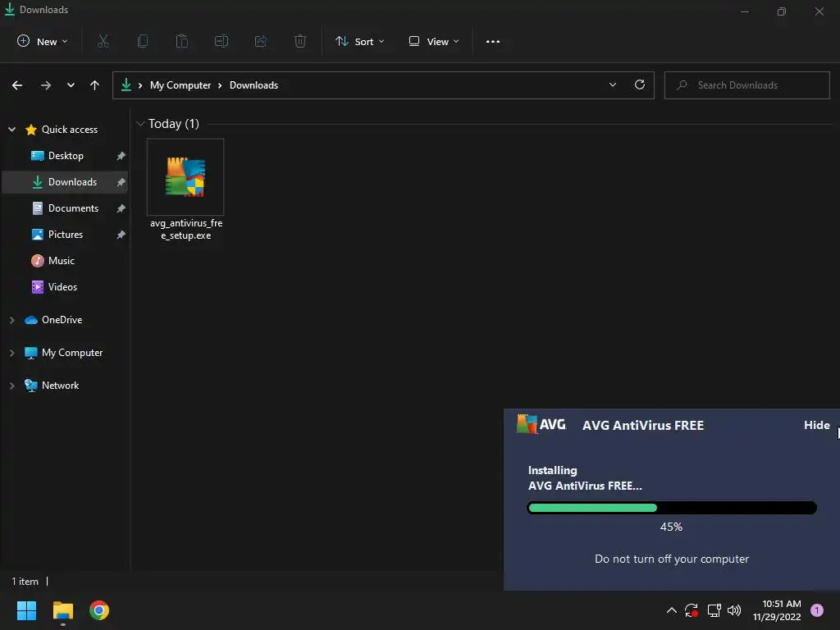
Task: Open the clock showing 10:51 AM
Action: pyautogui.click(x=778, y=610)
